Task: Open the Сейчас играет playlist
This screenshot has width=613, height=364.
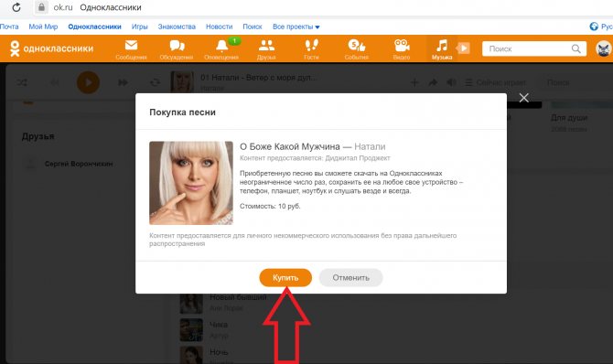Action: point(495,82)
